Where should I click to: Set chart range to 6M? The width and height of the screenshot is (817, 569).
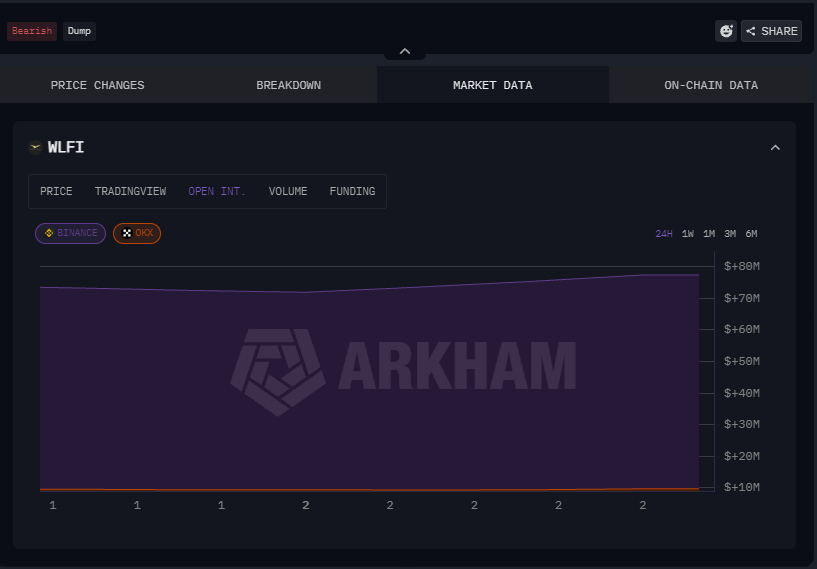[x=751, y=233]
